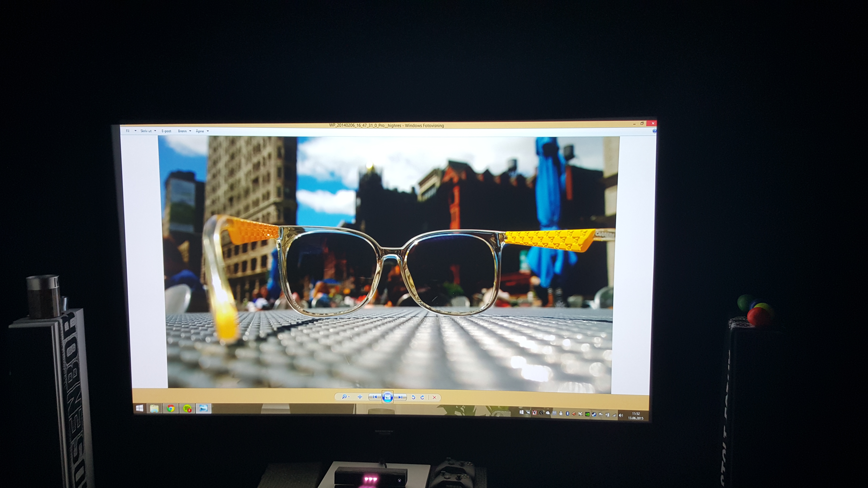Image resolution: width=868 pixels, height=488 pixels.
Task: Expand the zoom magnifier dropdown arrow
Action: pos(349,397)
